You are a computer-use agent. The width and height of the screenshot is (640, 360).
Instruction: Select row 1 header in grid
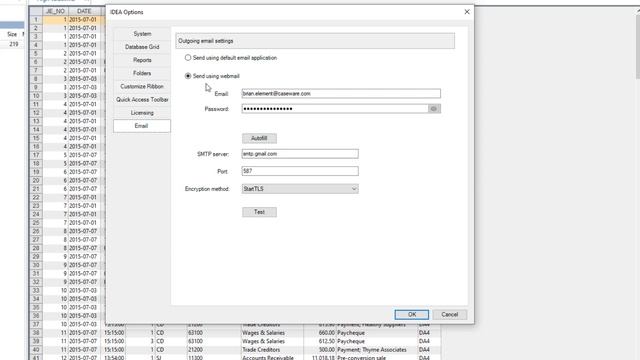[36, 20]
